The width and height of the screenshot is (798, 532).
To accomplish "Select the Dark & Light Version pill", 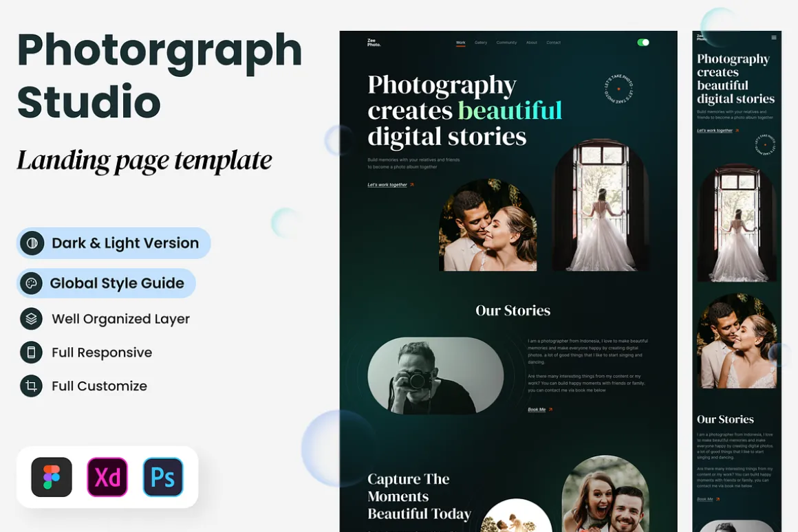I will pyautogui.click(x=114, y=243).
